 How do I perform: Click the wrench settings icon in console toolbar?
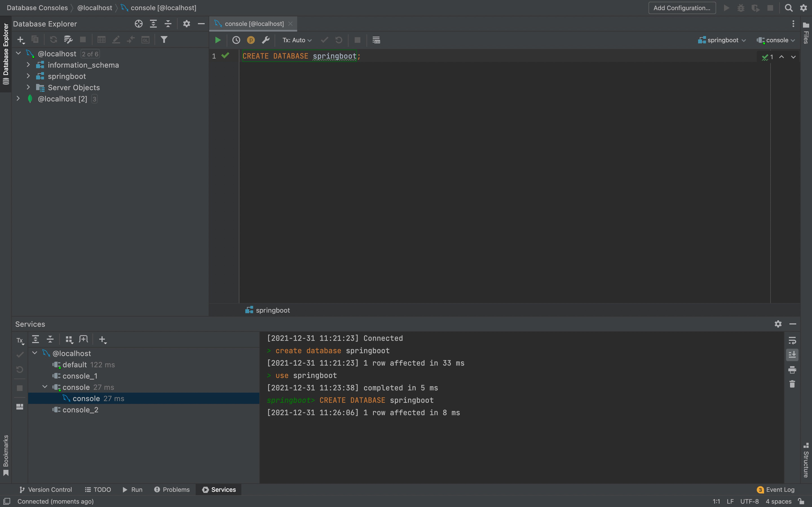(x=266, y=40)
